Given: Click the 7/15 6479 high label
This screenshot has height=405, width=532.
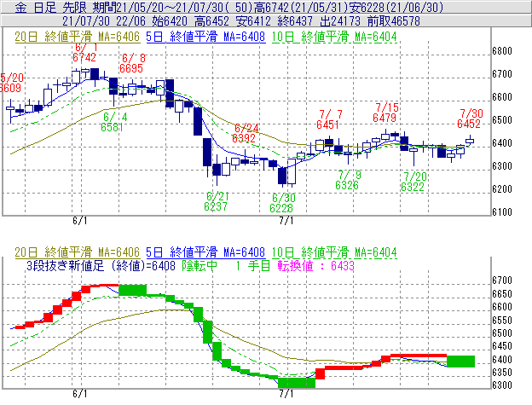Looking at the screenshot, I should [385, 113].
